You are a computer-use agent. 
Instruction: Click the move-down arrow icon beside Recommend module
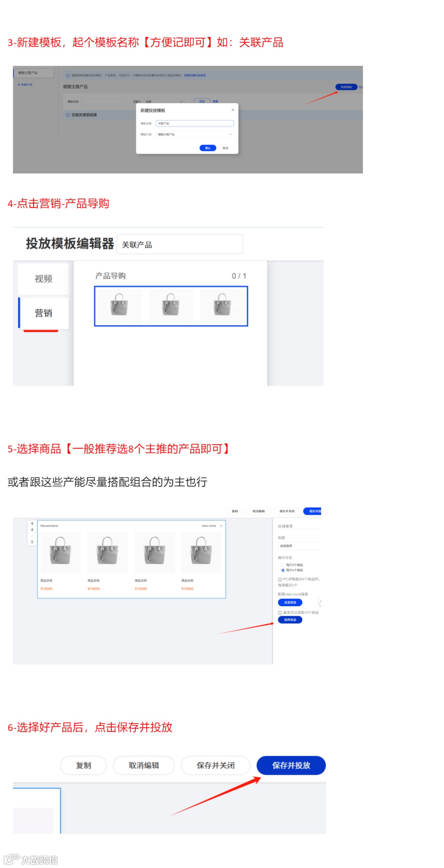pyautogui.click(x=32, y=530)
